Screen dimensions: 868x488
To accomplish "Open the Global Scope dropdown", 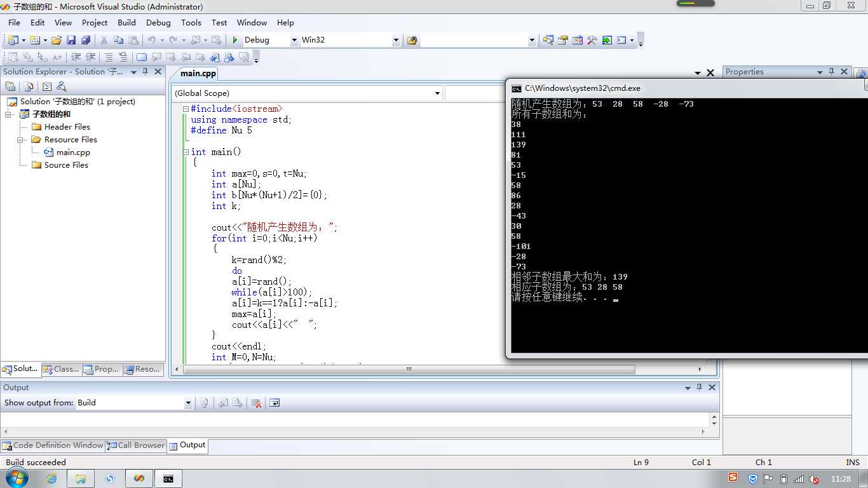I will [x=437, y=93].
